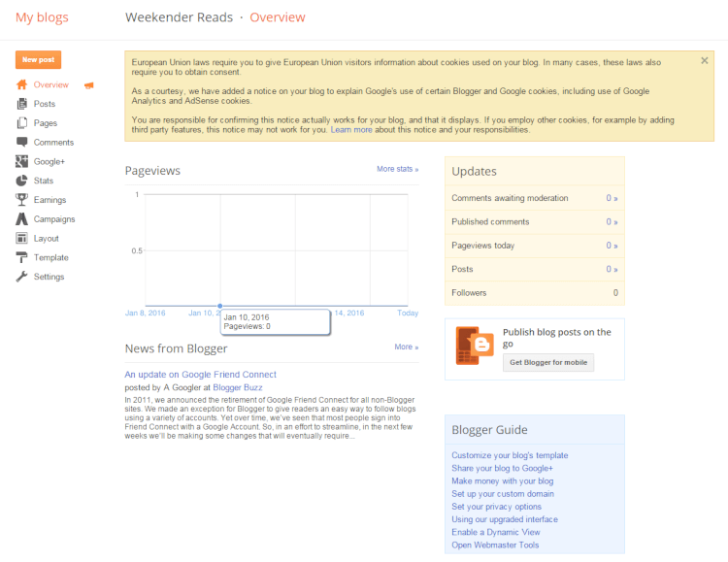Viewport: 728px width, 562px height.
Task: Open Set your privacy options guide
Action: click(496, 507)
